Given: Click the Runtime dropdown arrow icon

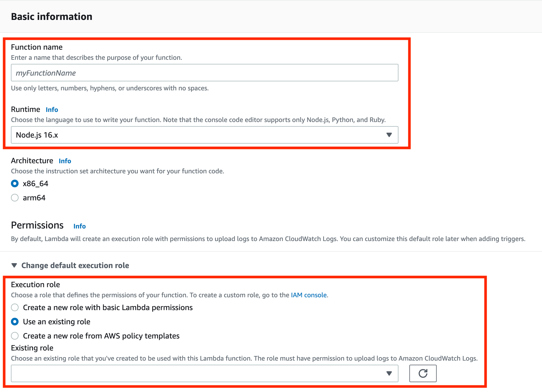Looking at the screenshot, I should tap(389, 135).
